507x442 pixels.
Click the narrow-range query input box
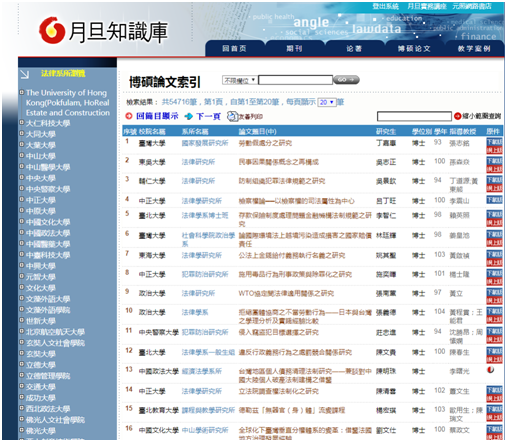[414, 116]
